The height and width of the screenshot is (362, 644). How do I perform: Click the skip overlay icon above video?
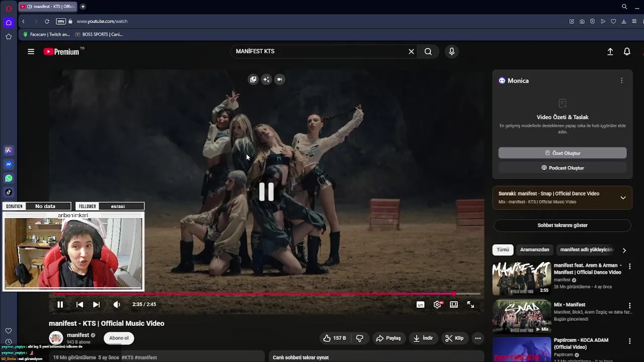click(279, 79)
